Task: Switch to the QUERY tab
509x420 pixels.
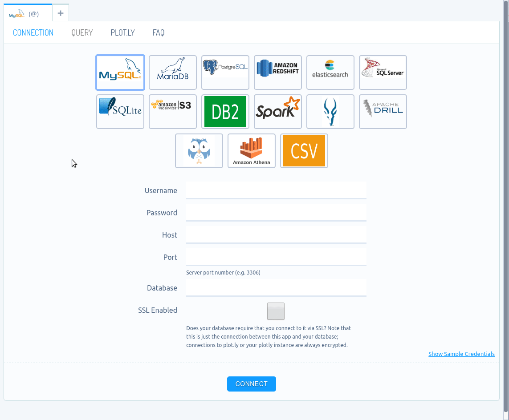Action: pyautogui.click(x=82, y=32)
